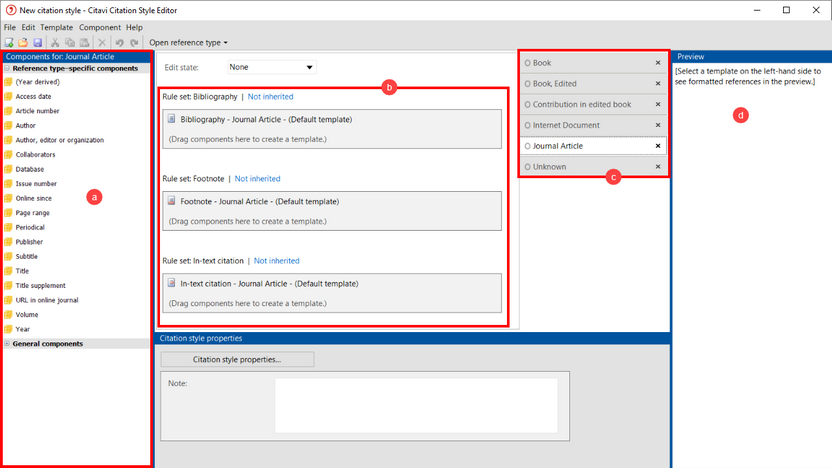Click the Citavi logo in title bar

point(11,10)
